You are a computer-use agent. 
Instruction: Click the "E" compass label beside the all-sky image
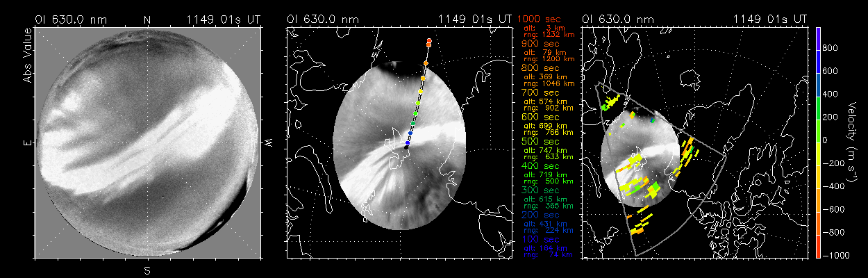click(28, 142)
